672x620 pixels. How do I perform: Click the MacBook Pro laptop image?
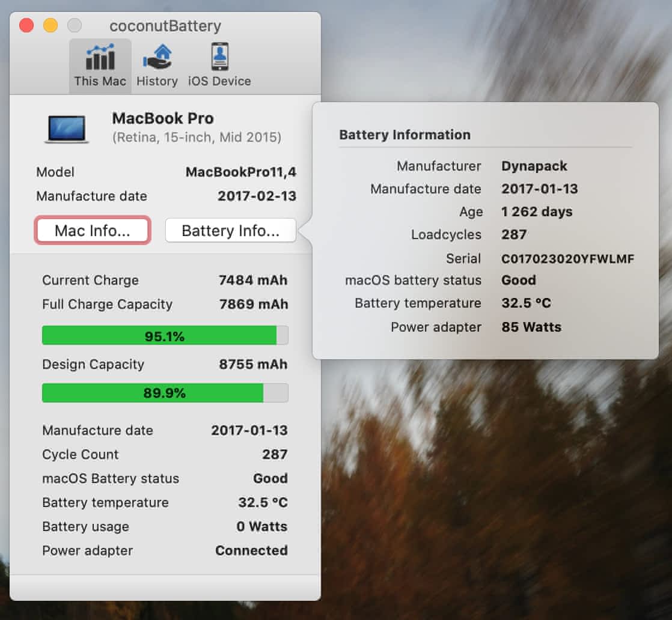[67, 129]
